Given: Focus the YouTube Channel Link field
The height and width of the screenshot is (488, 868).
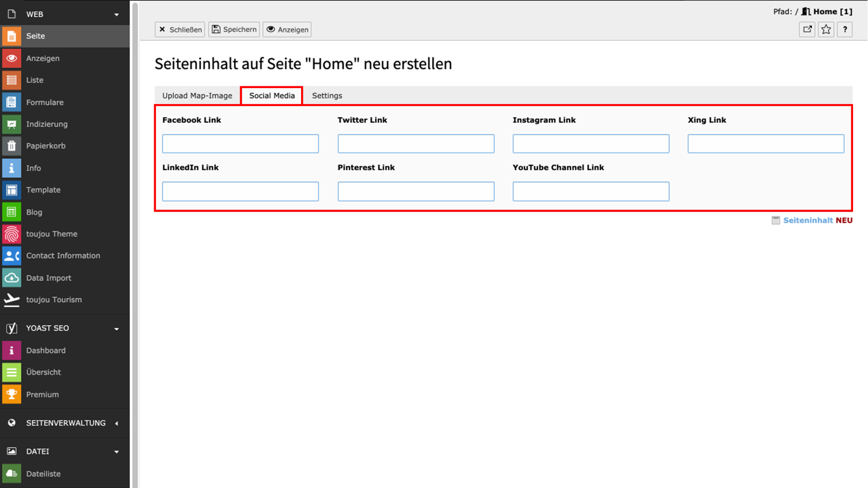Looking at the screenshot, I should coord(590,192).
